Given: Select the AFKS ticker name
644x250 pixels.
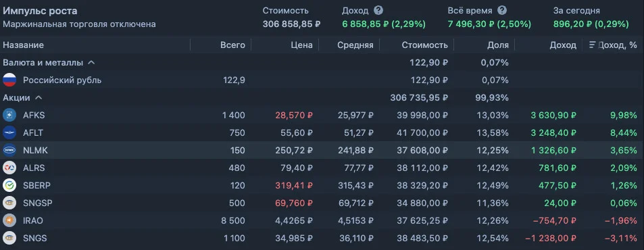Looking at the screenshot, I should (x=34, y=116).
